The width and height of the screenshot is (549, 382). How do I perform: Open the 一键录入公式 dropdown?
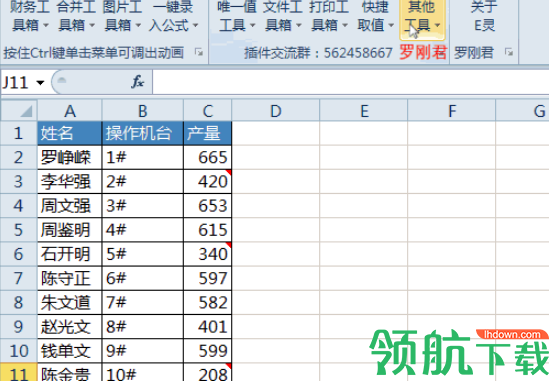173,16
